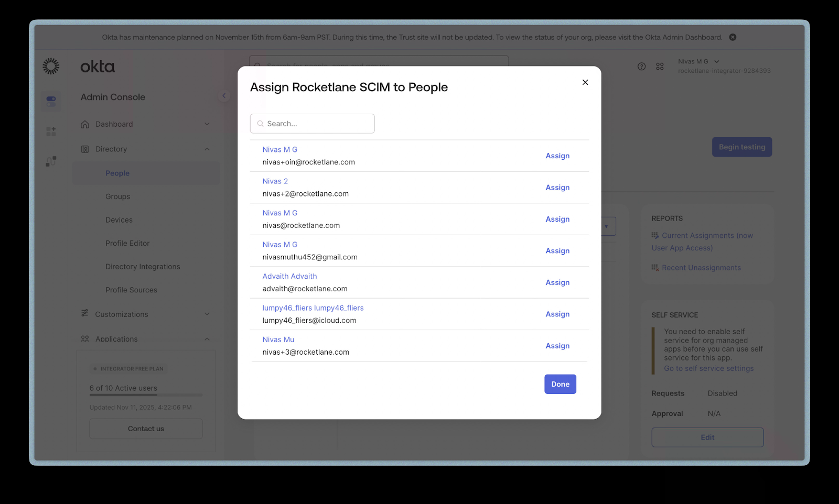Open the help question mark icon
This screenshot has width=839, height=504.
[x=641, y=67]
